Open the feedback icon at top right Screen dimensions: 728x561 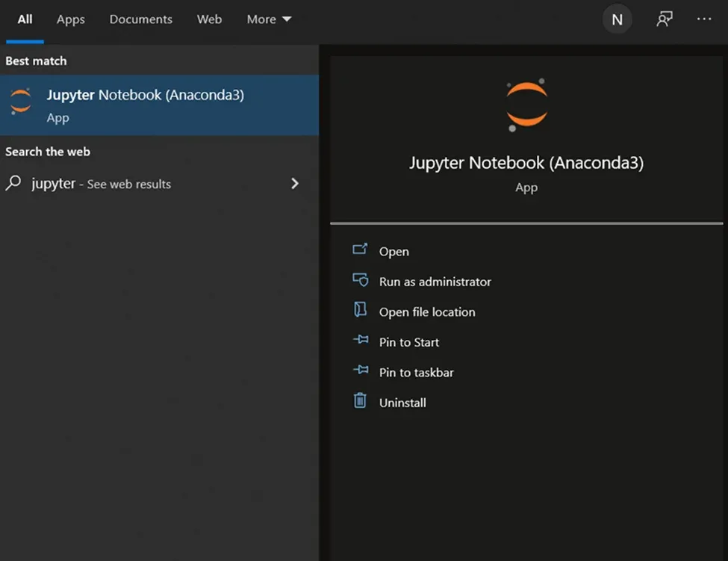point(664,19)
